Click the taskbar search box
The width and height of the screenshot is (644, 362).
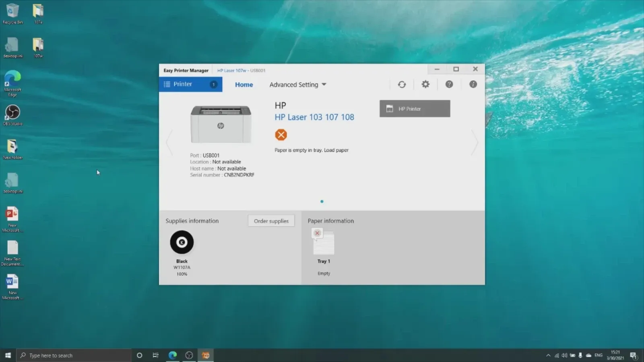pos(74,355)
